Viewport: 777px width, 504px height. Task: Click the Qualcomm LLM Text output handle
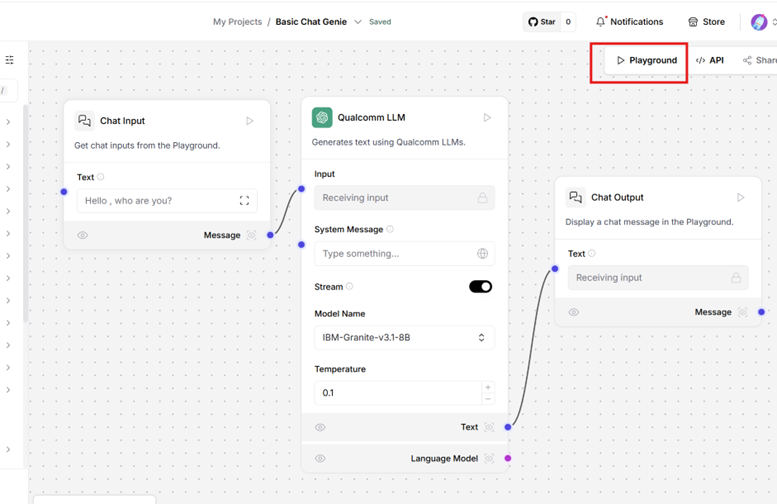[508, 427]
